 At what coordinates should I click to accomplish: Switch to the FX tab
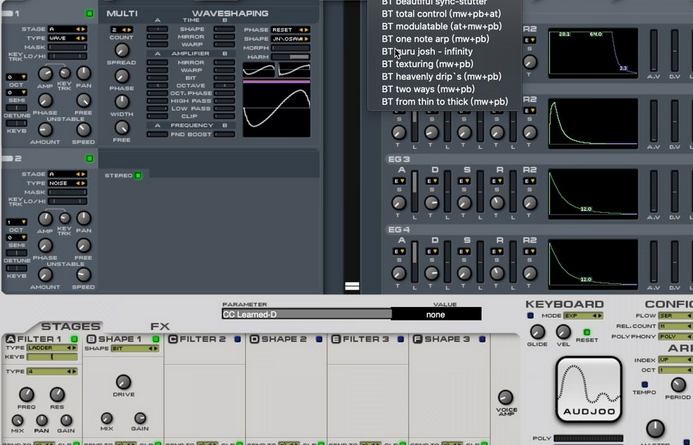[x=160, y=326]
